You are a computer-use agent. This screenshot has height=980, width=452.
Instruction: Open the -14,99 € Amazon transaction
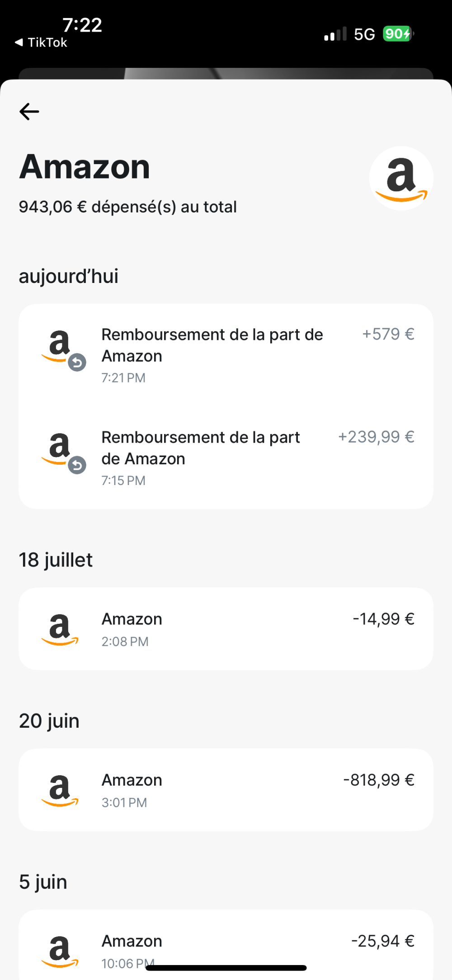point(226,629)
